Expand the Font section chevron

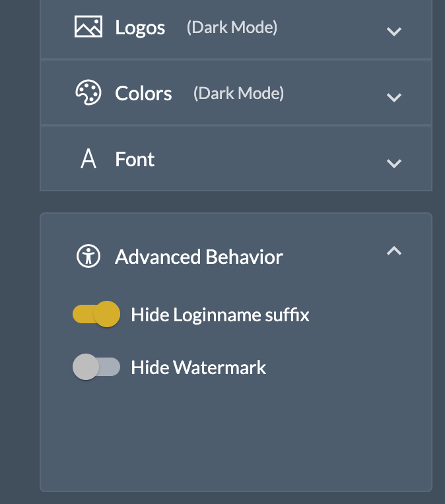(x=394, y=163)
